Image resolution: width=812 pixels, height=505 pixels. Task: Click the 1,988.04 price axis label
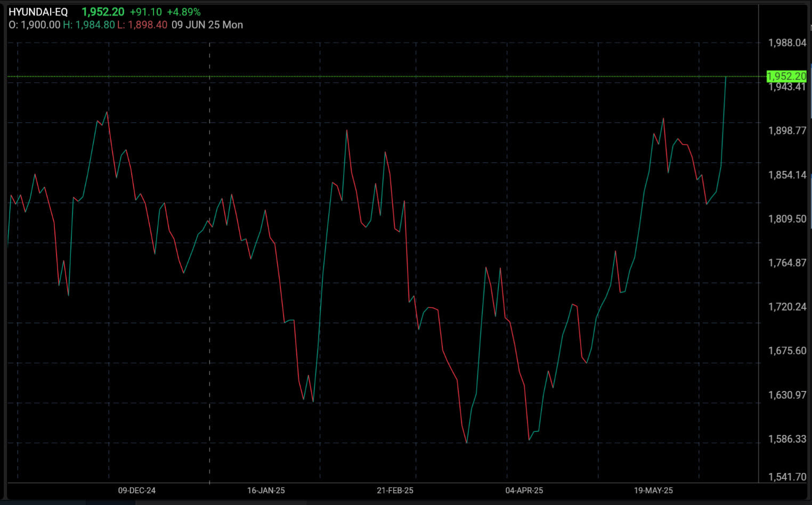click(x=787, y=43)
